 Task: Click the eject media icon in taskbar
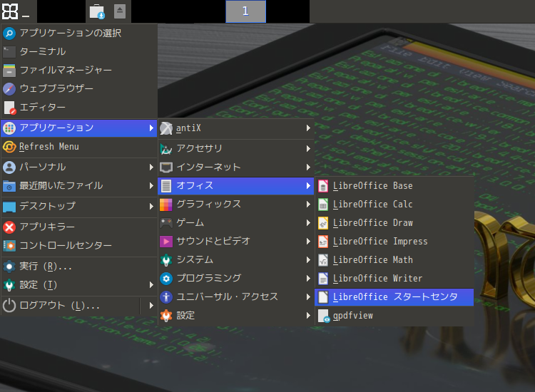(x=120, y=11)
